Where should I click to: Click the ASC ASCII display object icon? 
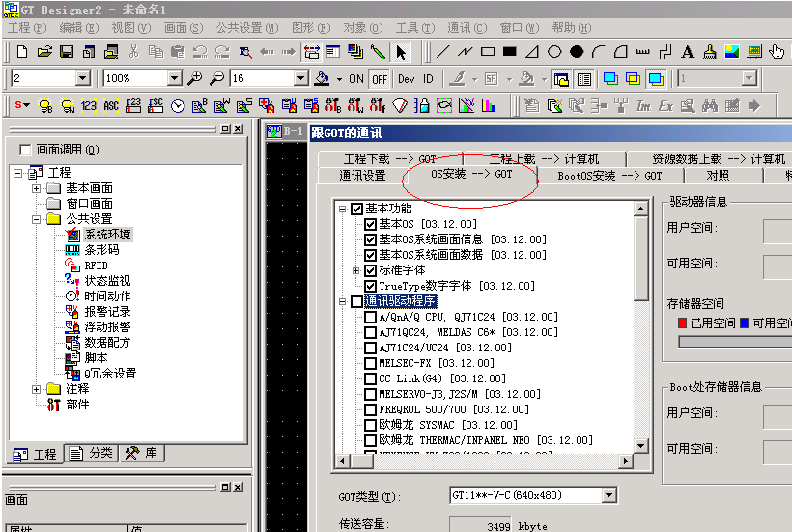click(111, 105)
